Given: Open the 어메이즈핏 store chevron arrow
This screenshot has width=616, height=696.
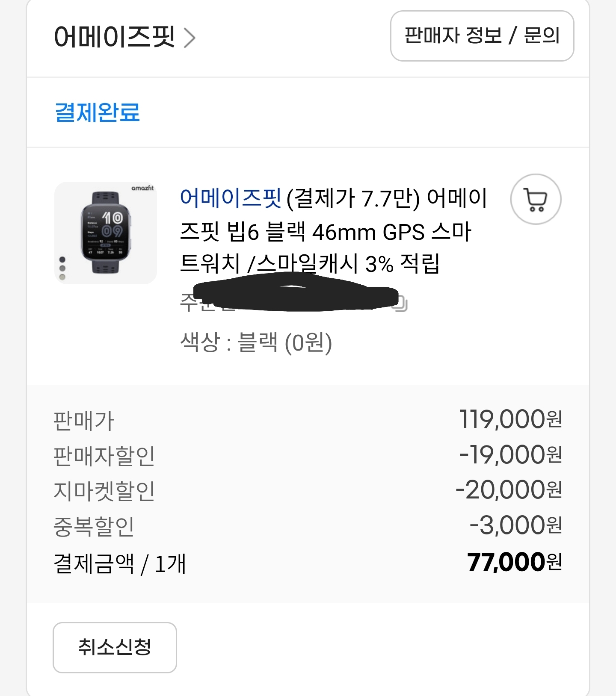Looking at the screenshot, I should tap(190, 38).
